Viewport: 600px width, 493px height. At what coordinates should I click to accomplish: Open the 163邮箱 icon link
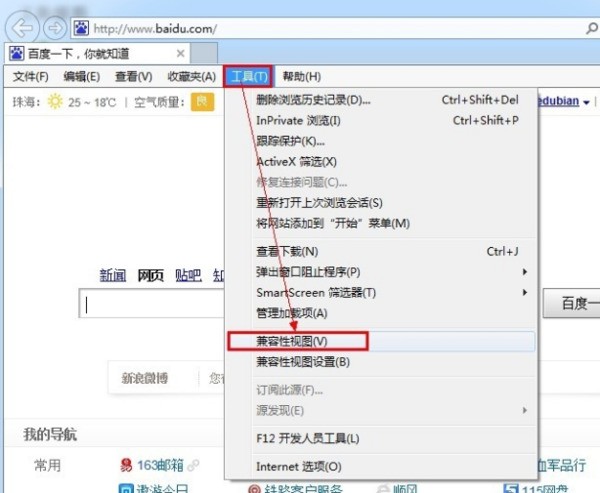click(x=126, y=465)
